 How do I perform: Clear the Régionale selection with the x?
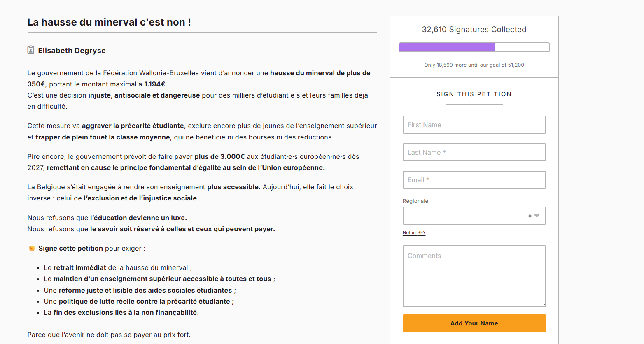point(530,216)
